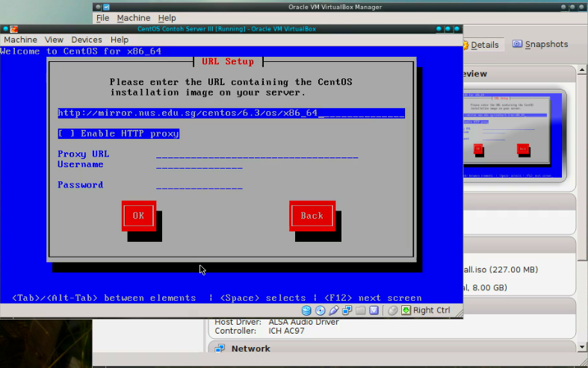Click the optical disc status icon

[x=320, y=311]
